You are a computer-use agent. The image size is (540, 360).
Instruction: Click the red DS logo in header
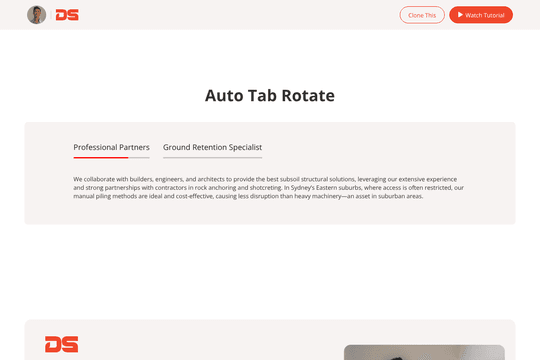pyautogui.click(x=67, y=15)
